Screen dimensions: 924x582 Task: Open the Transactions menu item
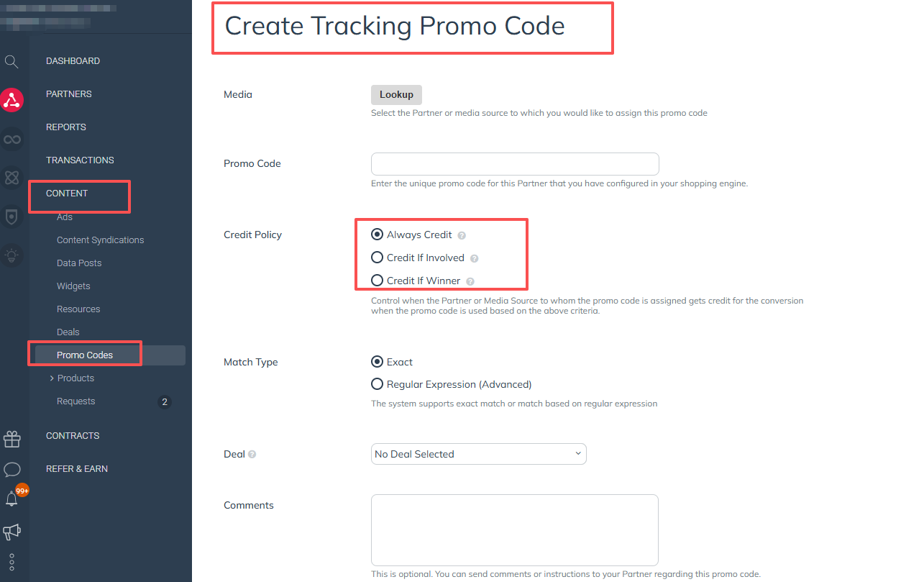[x=80, y=160]
